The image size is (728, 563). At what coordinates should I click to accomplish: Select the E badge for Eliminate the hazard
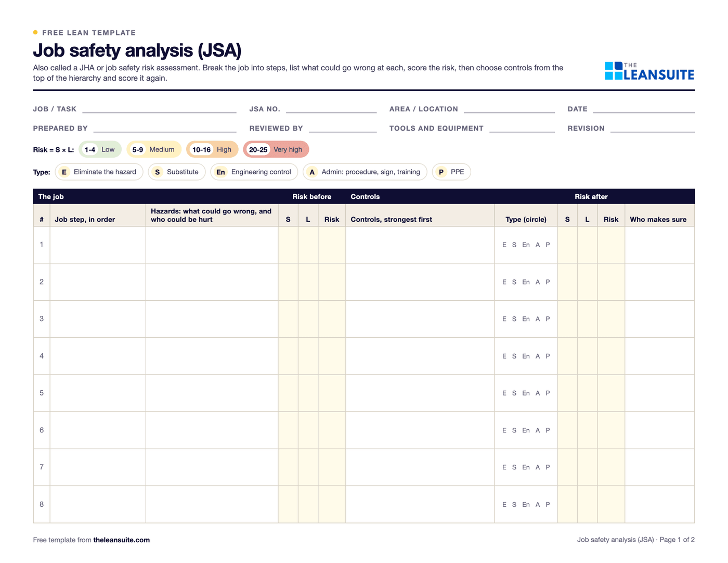click(x=64, y=172)
